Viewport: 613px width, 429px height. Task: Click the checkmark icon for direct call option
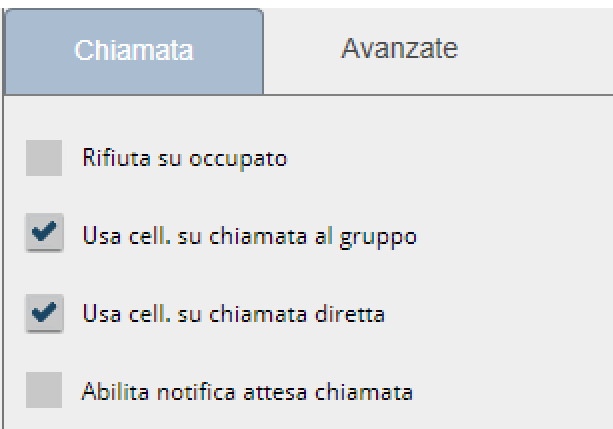point(44,312)
